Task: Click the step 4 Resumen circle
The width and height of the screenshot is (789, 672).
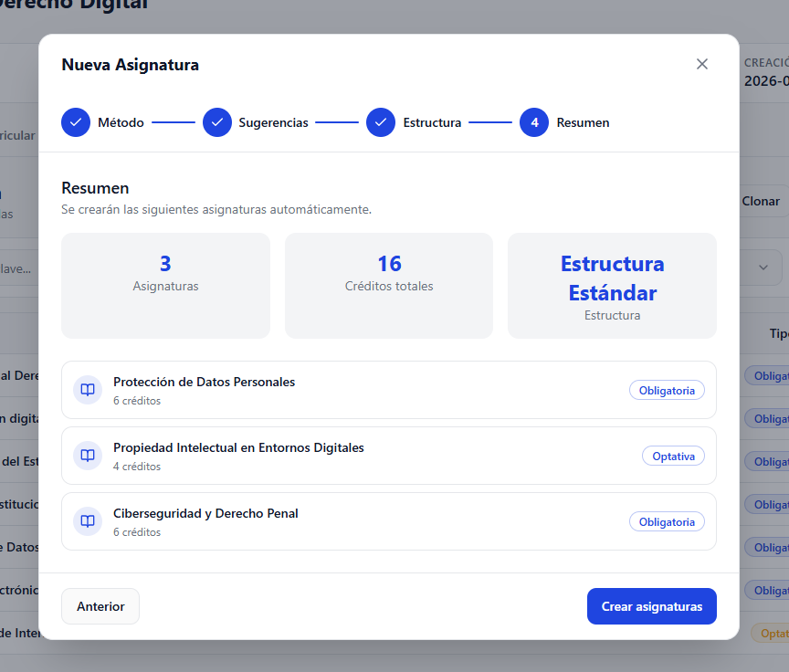Action: point(534,122)
